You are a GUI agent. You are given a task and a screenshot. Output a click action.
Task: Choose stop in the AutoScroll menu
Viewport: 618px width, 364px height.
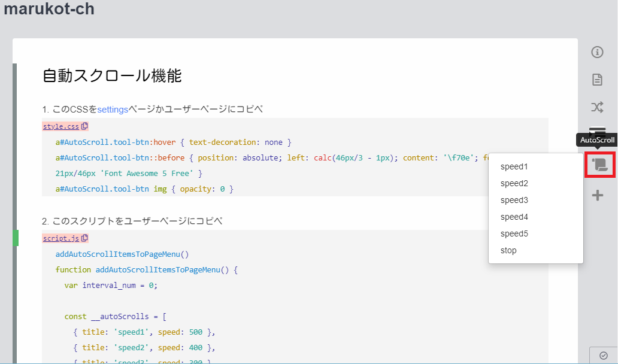(508, 250)
